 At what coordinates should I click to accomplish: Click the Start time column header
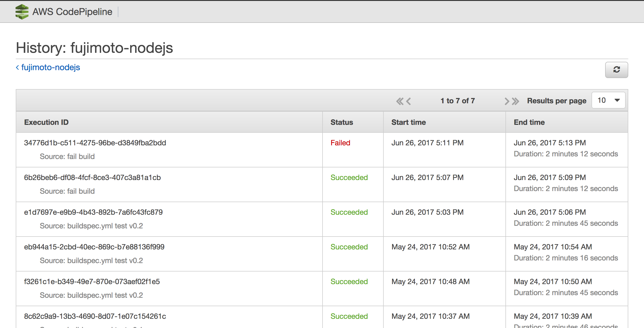[x=409, y=122]
